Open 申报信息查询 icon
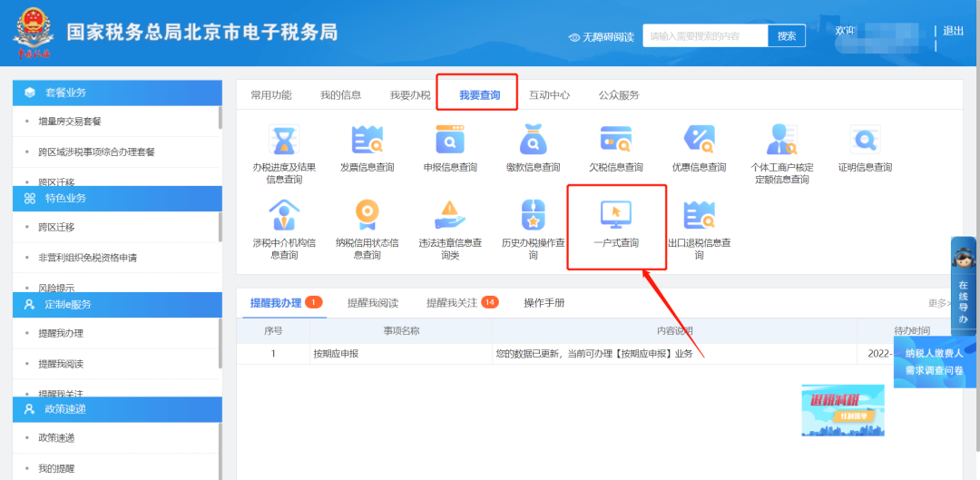The image size is (980, 480). tap(450, 140)
